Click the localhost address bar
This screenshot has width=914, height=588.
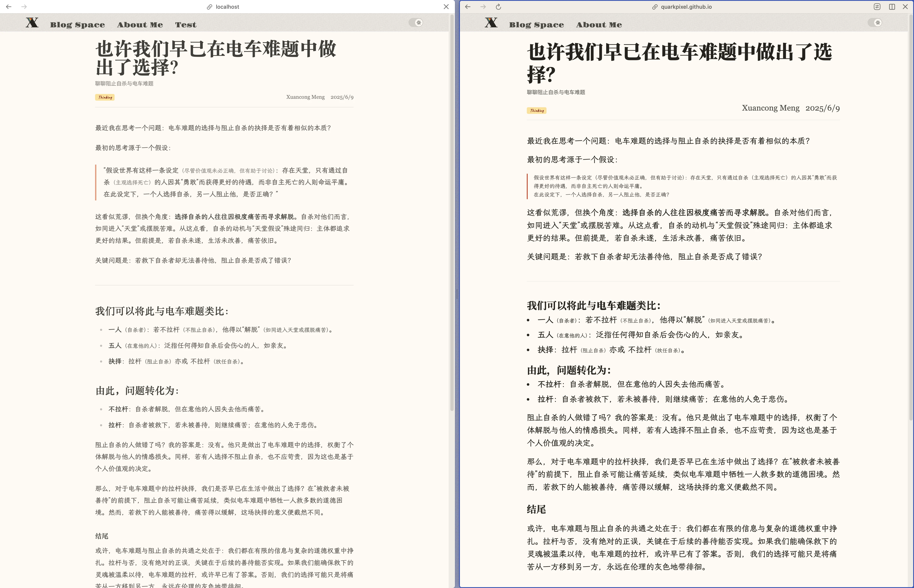[x=227, y=7]
